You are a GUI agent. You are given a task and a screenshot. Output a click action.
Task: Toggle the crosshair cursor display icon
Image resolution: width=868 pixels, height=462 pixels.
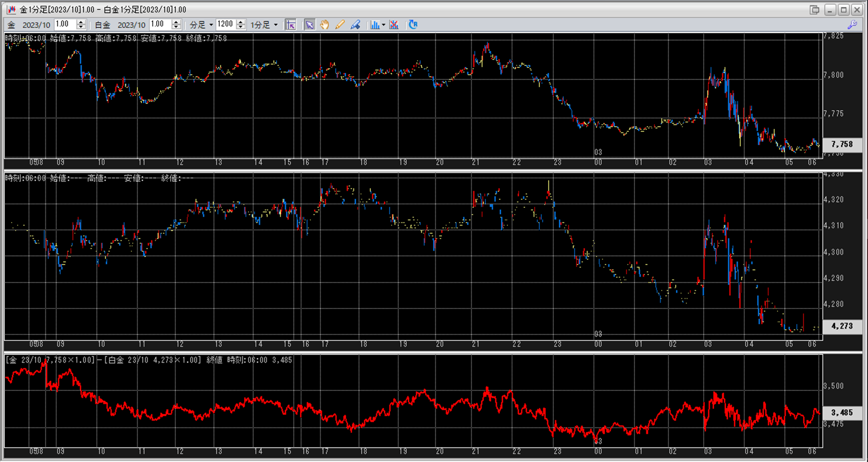pos(291,25)
